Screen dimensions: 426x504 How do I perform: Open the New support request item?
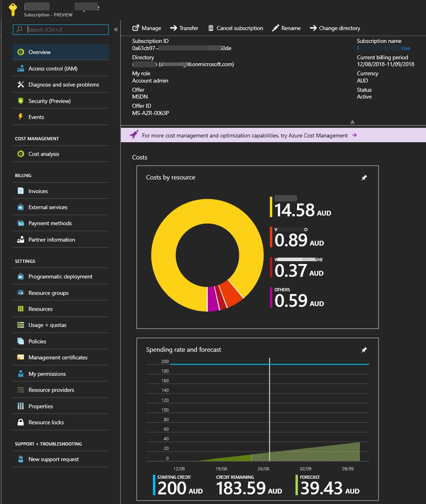pos(61,459)
